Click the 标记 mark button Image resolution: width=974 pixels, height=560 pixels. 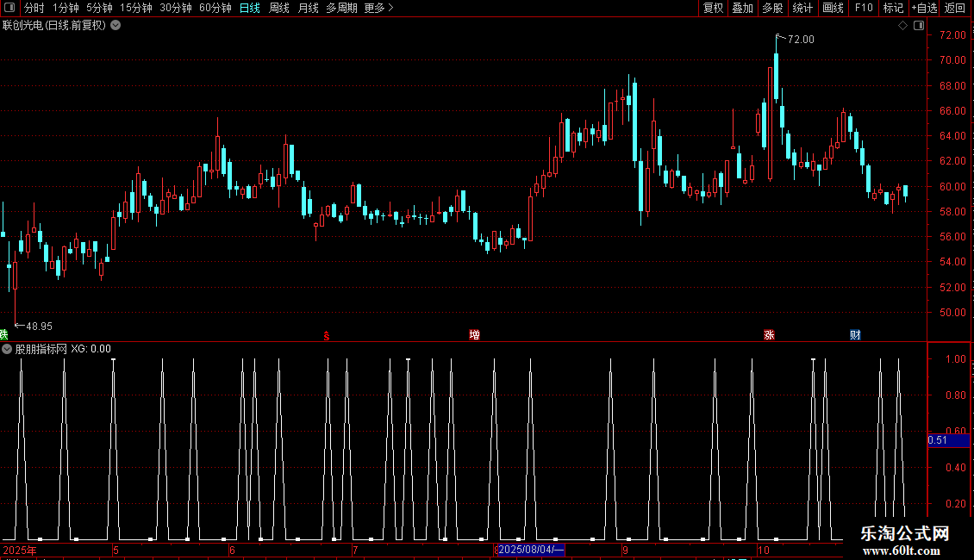pyautogui.click(x=893, y=8)
